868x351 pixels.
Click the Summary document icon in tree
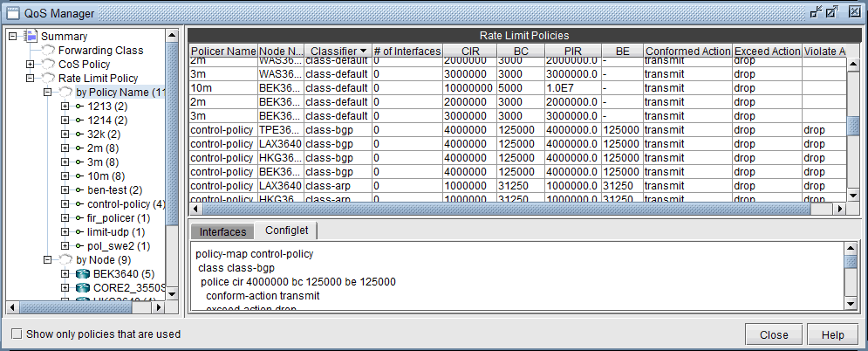pyautogui.click(x=31, y=37)
